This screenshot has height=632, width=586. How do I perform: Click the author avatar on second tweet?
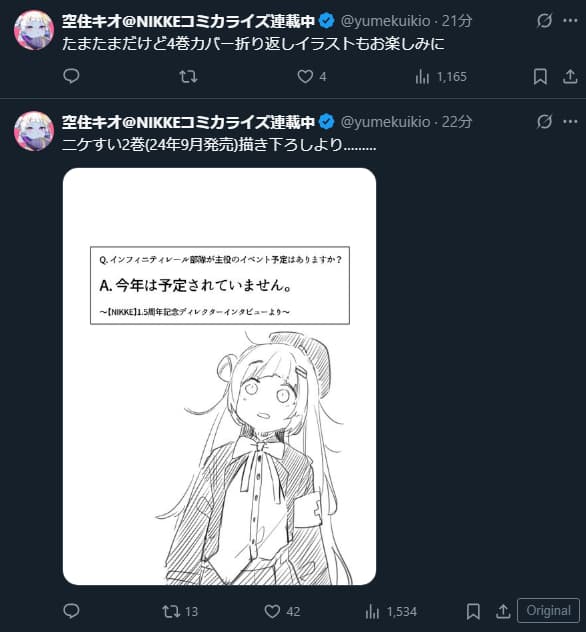[34, 131]
